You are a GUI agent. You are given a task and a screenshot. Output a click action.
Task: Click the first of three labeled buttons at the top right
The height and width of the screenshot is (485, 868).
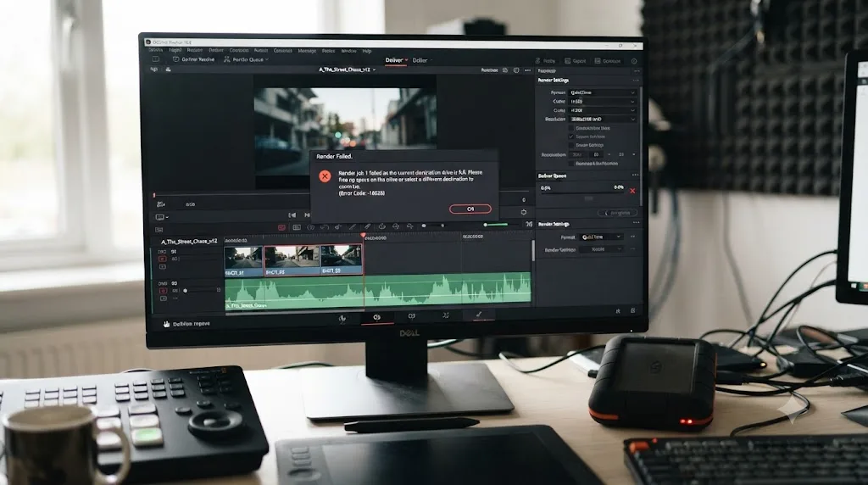(545, 61)
